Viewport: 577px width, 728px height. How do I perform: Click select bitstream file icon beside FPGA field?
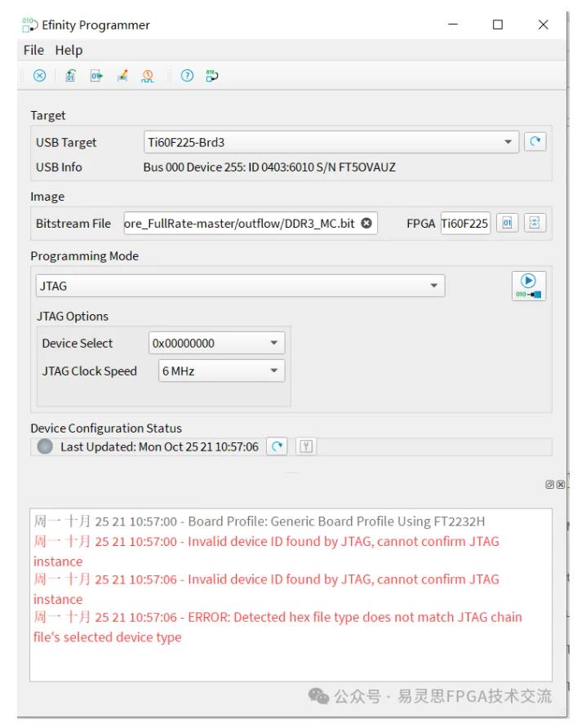coord(507,223)
